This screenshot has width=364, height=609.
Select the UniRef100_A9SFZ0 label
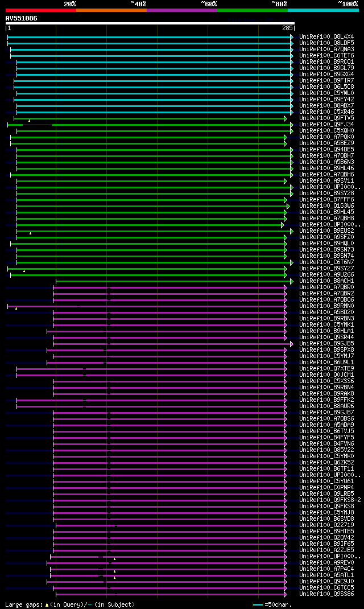(326, 237)
